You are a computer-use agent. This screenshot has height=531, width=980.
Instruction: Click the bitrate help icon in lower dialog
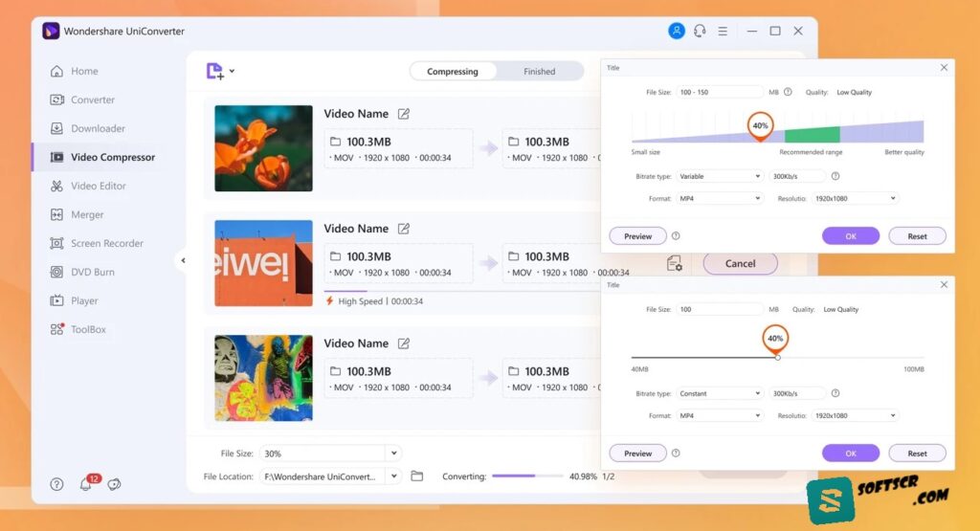pos(835,393)
